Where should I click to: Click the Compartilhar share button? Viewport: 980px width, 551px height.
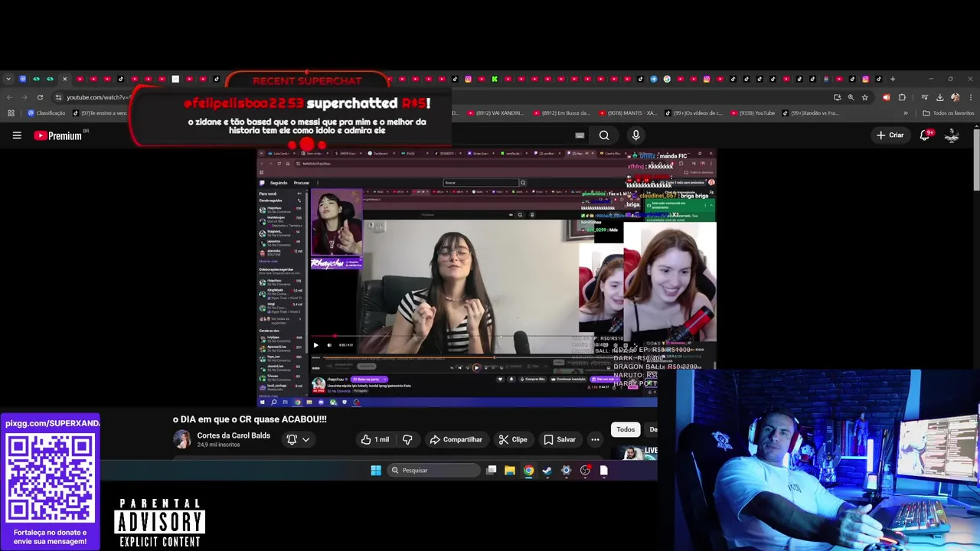[456, 439]
